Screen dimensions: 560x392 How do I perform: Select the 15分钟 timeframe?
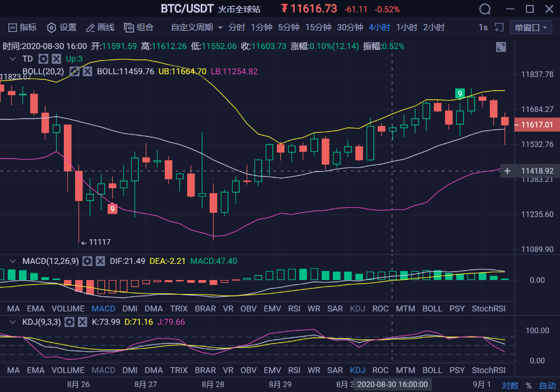pyautogui.click(x=318, y=27)
